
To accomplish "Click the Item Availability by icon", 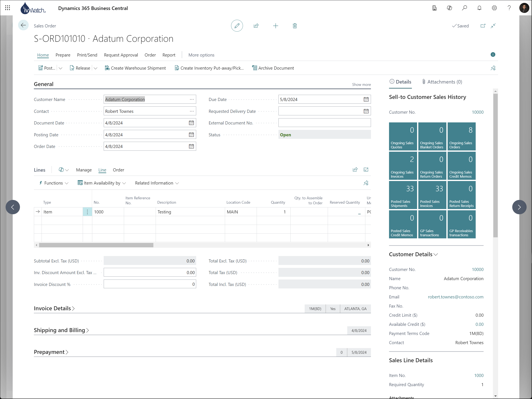I will tap(79, 183).
